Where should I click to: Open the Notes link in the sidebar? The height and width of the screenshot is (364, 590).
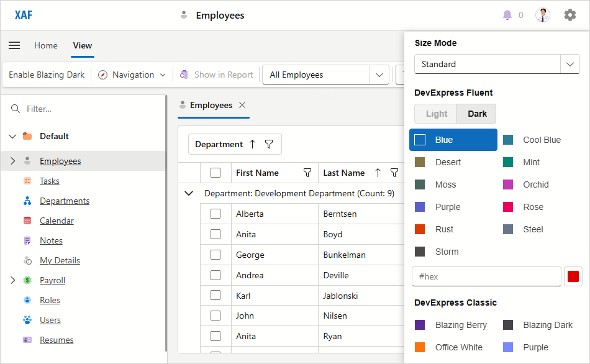51,240
